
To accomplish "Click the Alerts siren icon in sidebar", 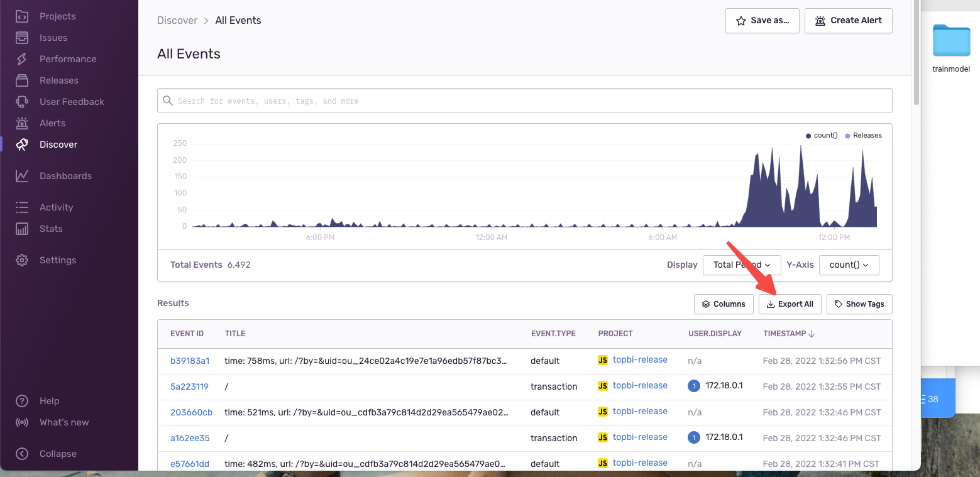I will (22, 123).
